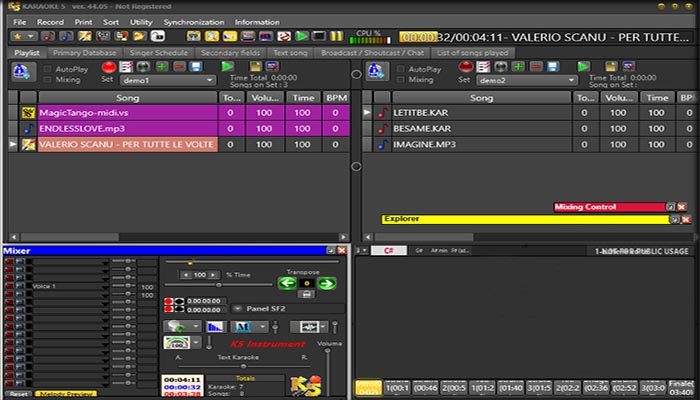This screenshot has width=700, height=400.
Task: Select LETITBE.KAR in the right playlist
Action: tap(482, 113)
